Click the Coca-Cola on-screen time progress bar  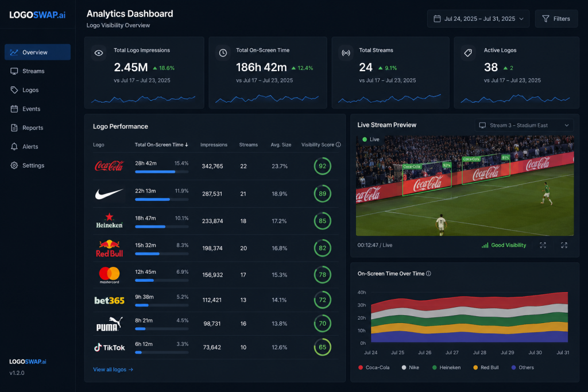[x=161, y=172]
